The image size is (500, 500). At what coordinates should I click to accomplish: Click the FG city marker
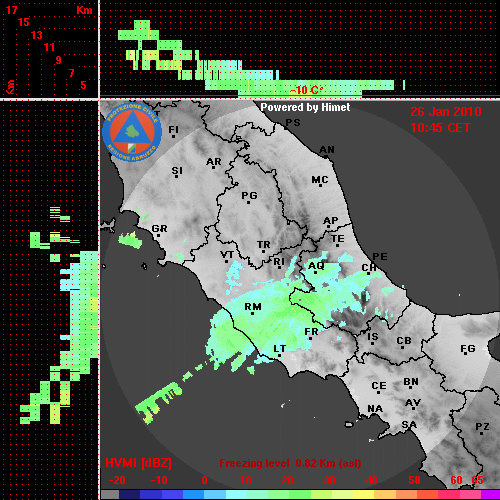465,353
